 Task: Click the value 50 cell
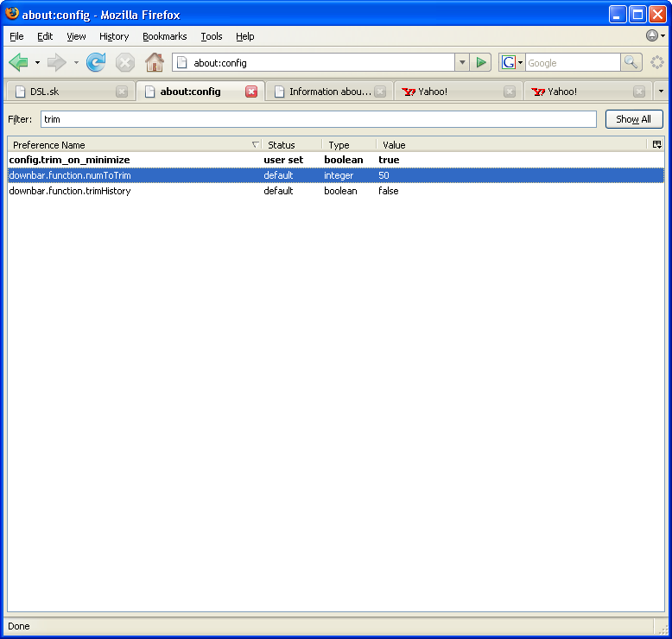point(384,175)
